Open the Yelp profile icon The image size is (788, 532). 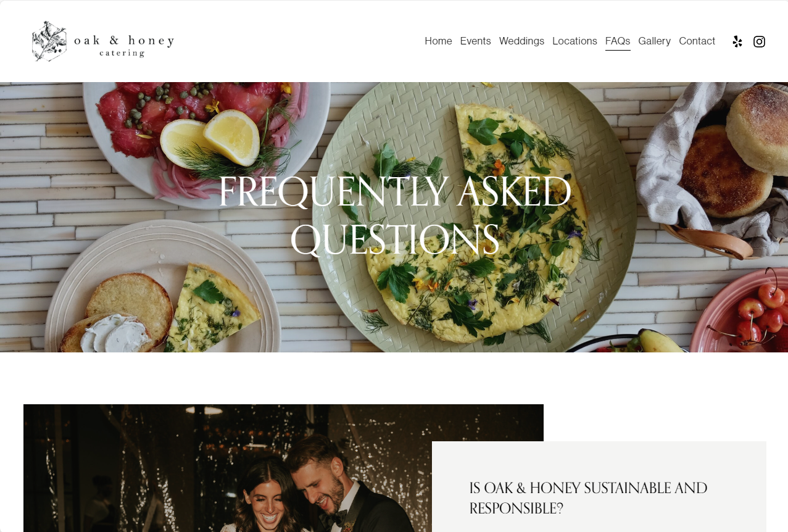[737, 41]
